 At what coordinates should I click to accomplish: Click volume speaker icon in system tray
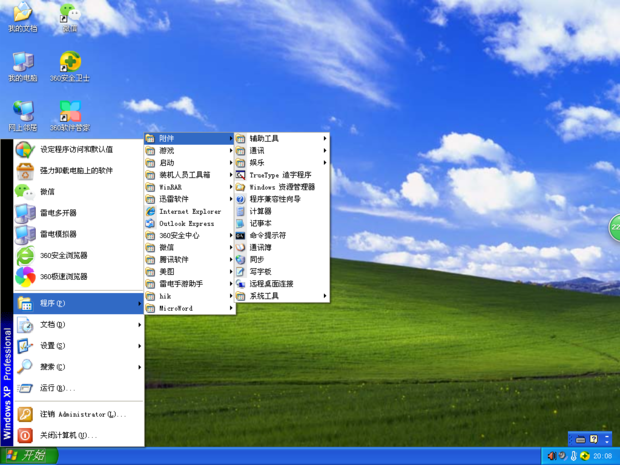point(551,456)
